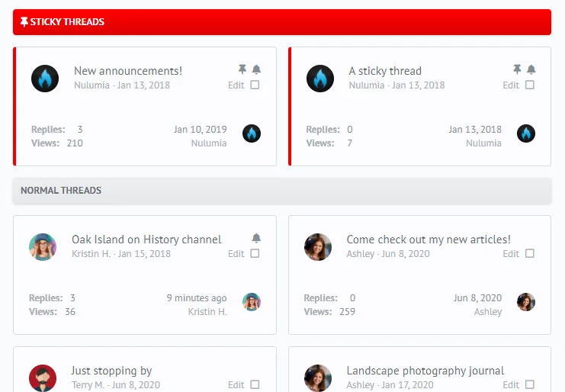Click small Kristin H. avatar next to 9 minutes ago
Viewport: 565px width, 392px height.
pyautogui.click(x=252, y=302)
